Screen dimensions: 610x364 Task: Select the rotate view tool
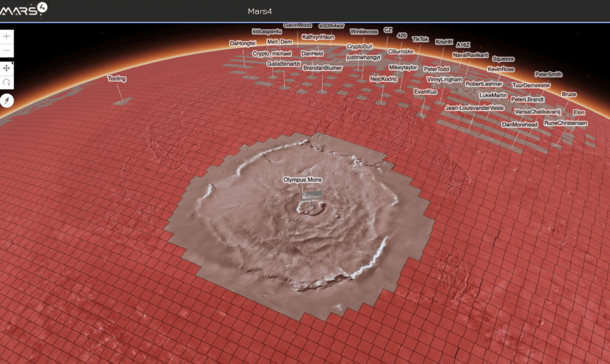7,82
